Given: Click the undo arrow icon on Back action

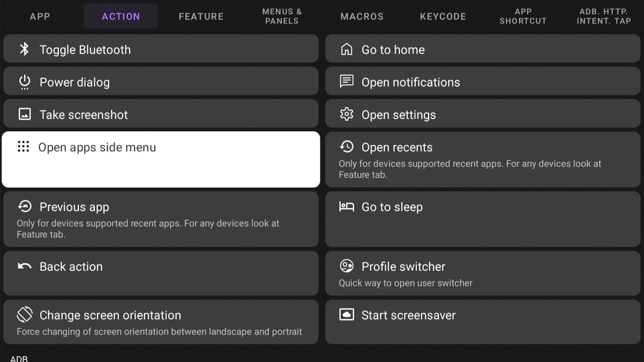Looking at the screenshot, I should pyautogui.click(x=25, y=266).
